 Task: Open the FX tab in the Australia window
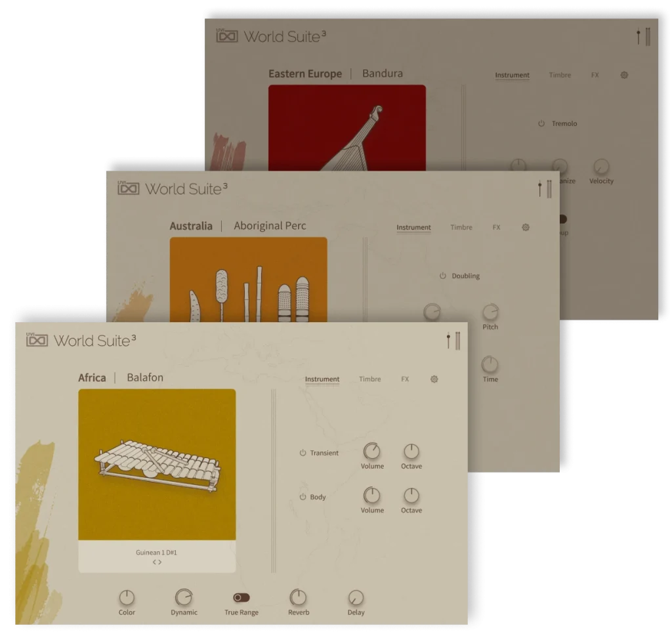point(496,228)
